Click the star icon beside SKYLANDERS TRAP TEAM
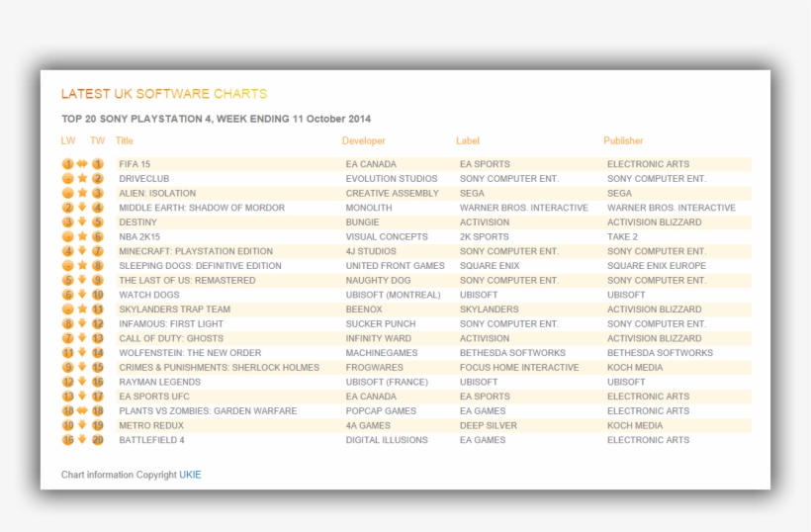The image size is (811, 532). 82,310
